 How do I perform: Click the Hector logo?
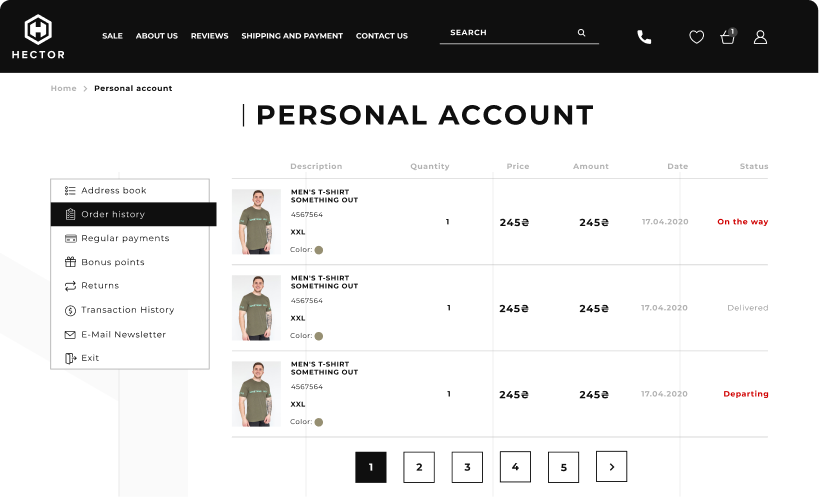coord(38,37)
